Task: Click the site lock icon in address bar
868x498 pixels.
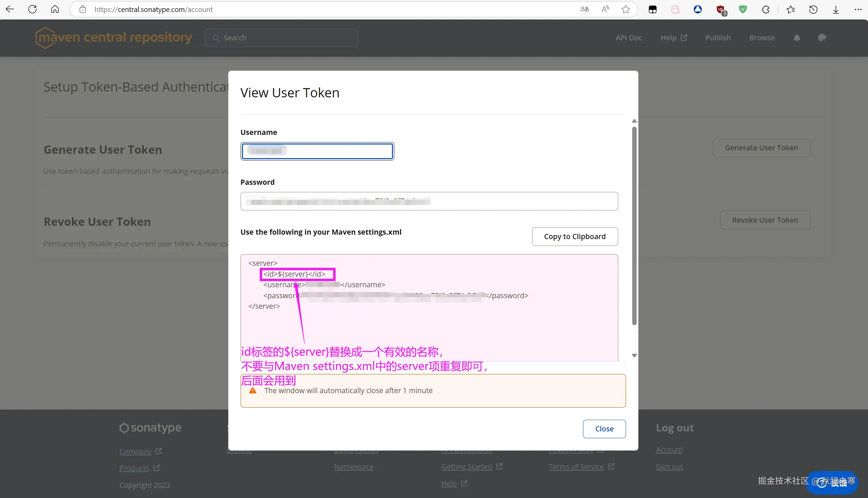Action: pos(82,9)
